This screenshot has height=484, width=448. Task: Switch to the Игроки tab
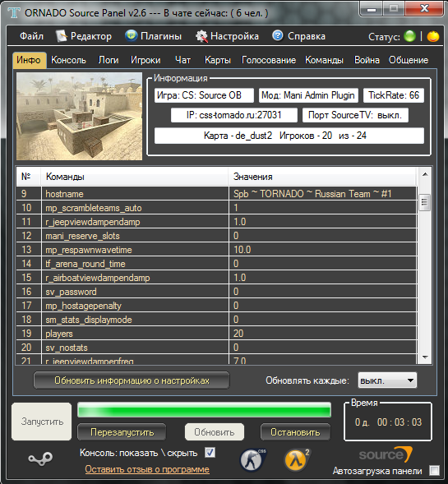click(x=145, y=60)
